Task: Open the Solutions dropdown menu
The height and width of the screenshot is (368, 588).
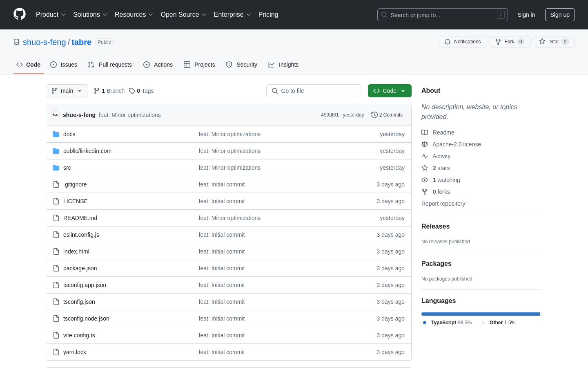Action: click(90, 15)
